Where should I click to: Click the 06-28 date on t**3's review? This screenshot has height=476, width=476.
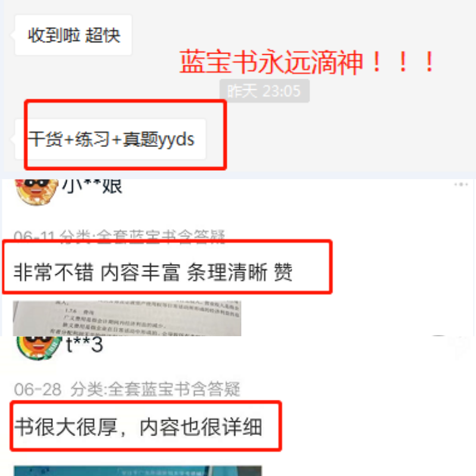click(37, 389)
